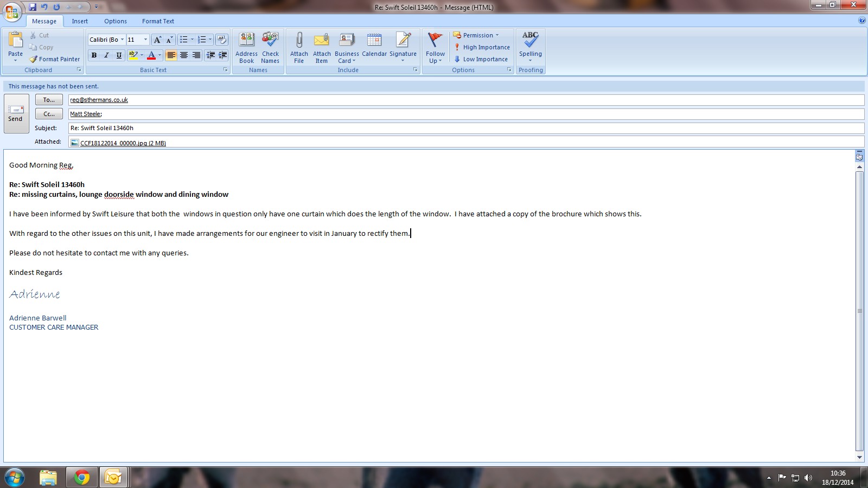The height and width of the screenshot is (488, 868).
Task: Click the Office button logo
Action: tap(12, 11)
